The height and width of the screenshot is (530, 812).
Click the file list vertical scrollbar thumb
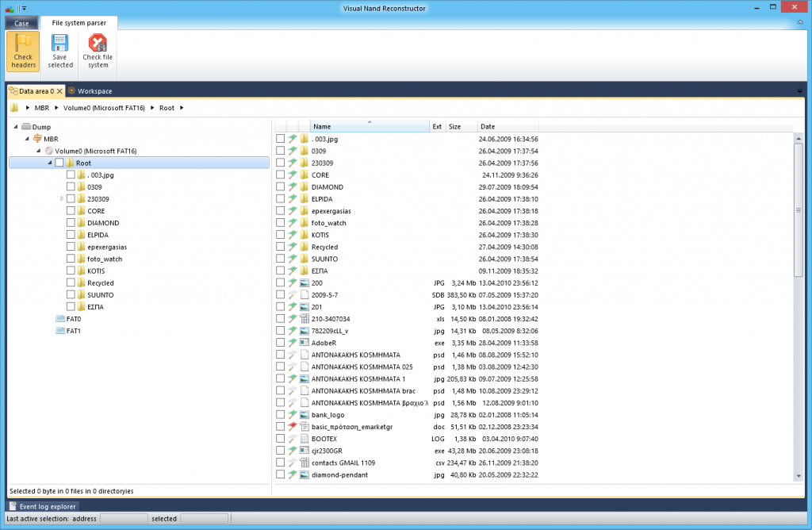tap(798, 209)
